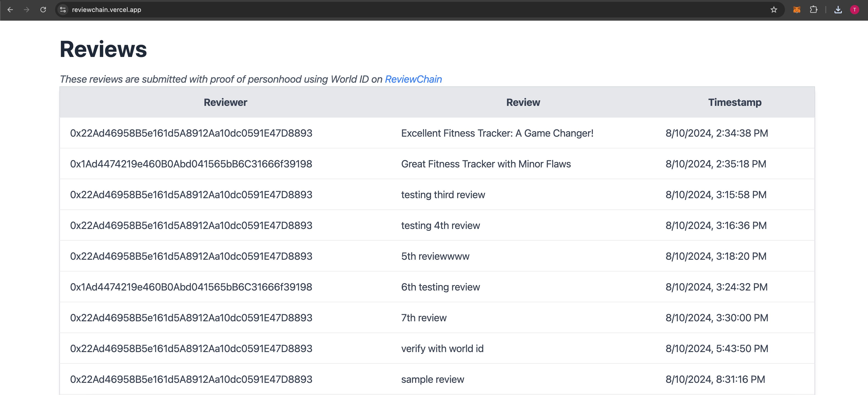Select the '5th reviewwww' cell
This screenshot has width=868, height=395.
click(435, 256)
